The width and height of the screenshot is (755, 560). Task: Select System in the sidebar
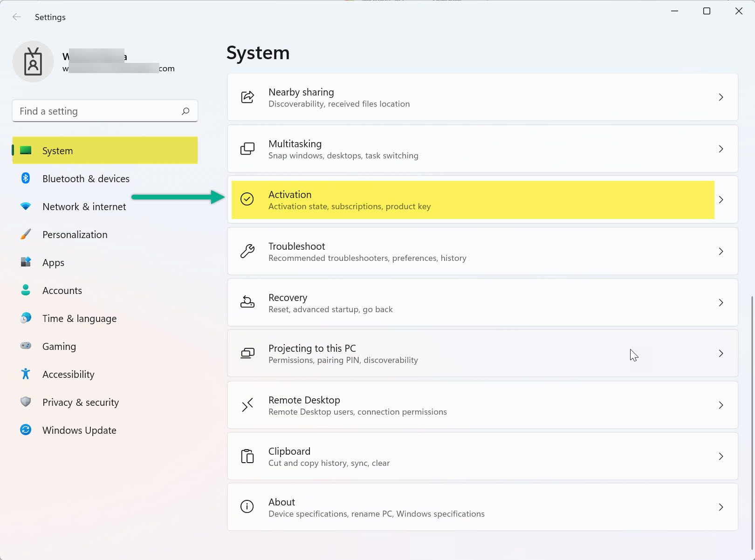(105, 150)
